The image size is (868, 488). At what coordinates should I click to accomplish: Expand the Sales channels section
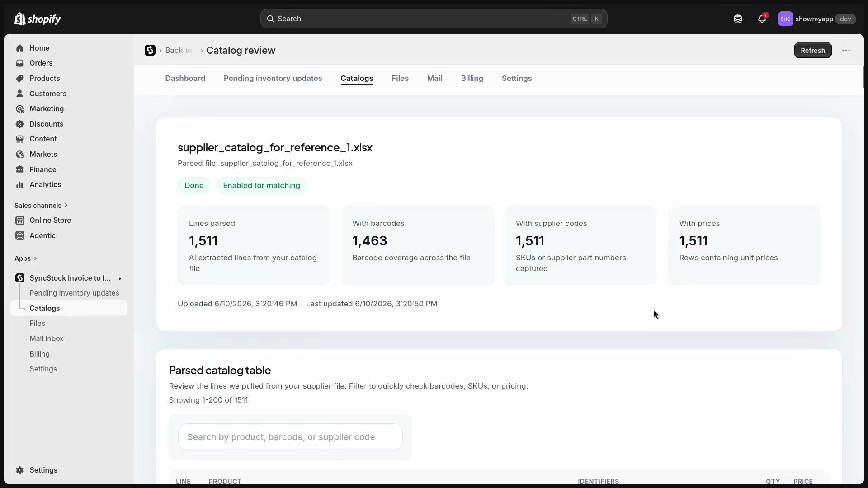(41, 206)
